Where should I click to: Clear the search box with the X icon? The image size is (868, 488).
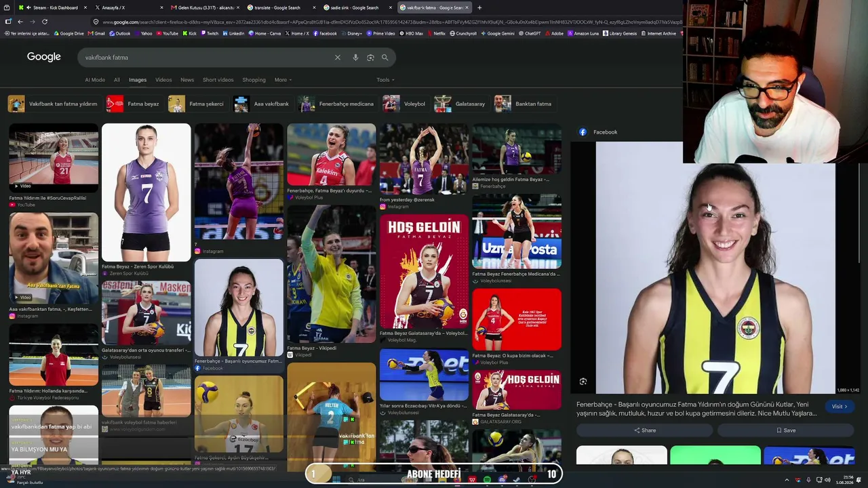point(338,58)
